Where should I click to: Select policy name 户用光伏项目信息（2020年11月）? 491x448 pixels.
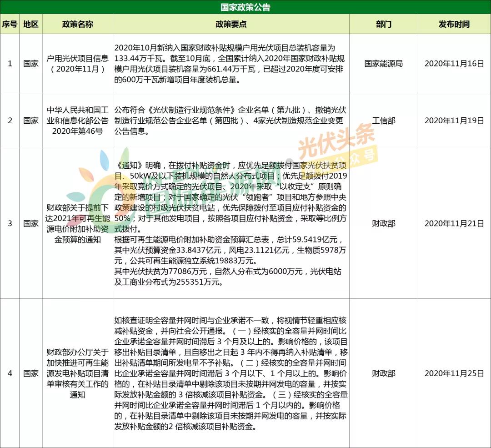click(x=77, y=64)
